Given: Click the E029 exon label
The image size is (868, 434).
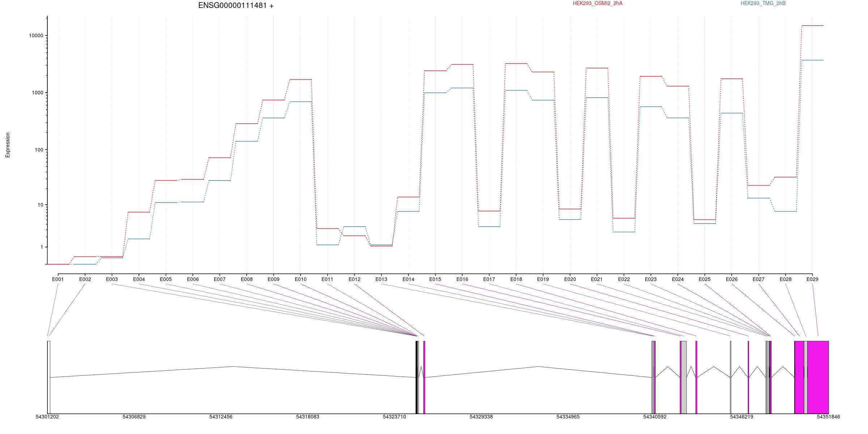Looking at the screenshot, I should tap(812, 279).
